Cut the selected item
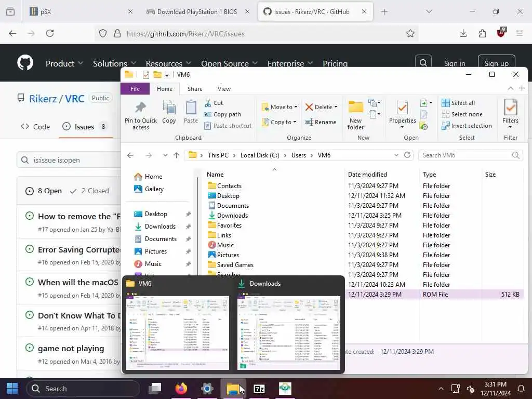532x399 pixels. tap(214, 103)
